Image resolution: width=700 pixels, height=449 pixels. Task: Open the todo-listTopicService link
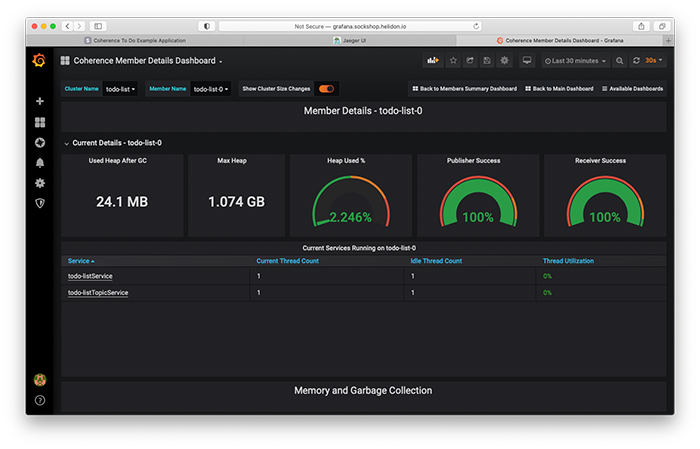[x=98, y=293]
